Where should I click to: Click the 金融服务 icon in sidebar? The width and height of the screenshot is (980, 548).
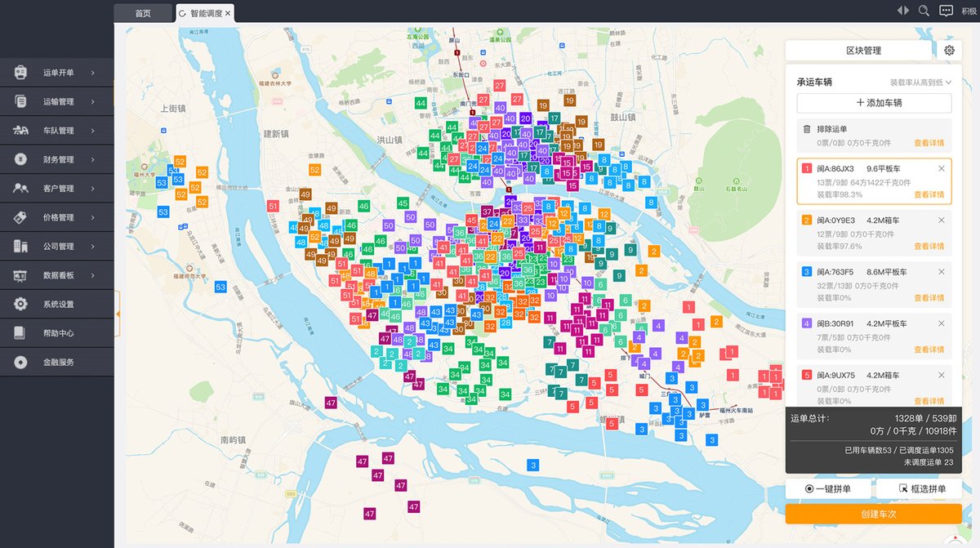20,363
